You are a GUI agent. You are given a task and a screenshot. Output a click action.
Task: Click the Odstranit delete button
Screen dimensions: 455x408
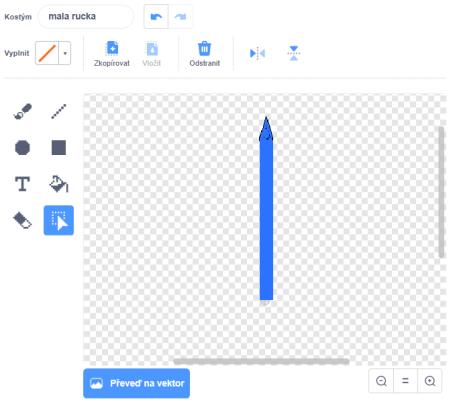[204, 54]
